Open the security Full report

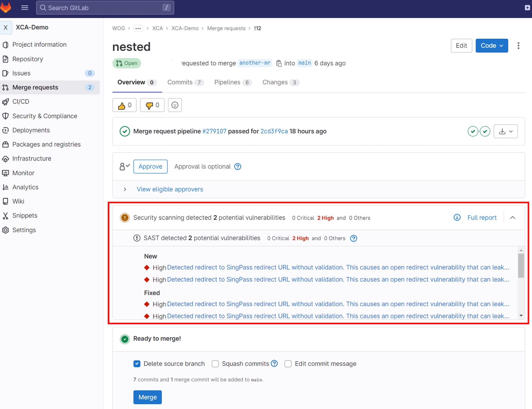point(482,218)
